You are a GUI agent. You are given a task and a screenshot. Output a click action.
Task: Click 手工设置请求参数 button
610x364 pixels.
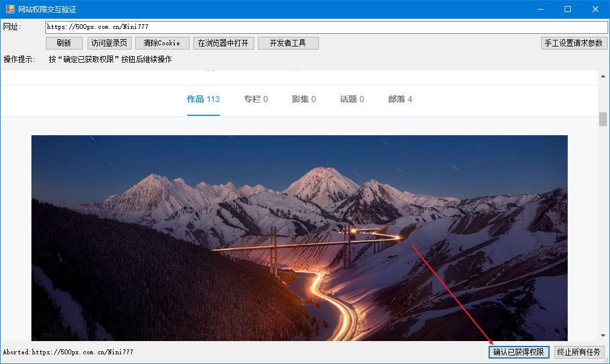[x=574, y=43]
